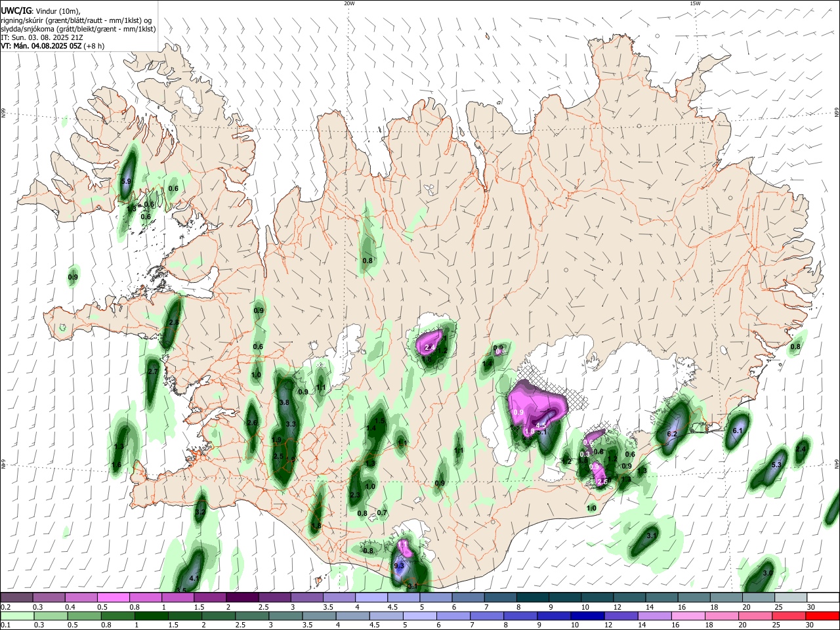Click the 'rigning/skúrir' legend description line
This screenshot has width=840, height=630.
(76, 20)
